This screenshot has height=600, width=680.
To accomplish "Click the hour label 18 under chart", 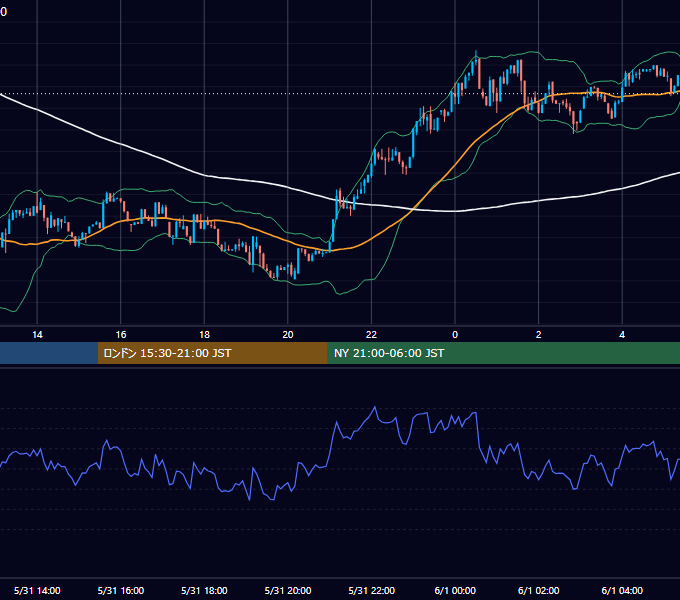I will click(x=204, y=335).
